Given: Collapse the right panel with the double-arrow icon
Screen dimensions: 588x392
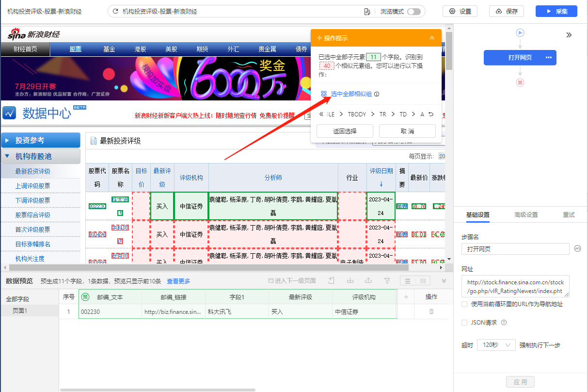Looking at the screenshot, I should click(x=569, y=35).
